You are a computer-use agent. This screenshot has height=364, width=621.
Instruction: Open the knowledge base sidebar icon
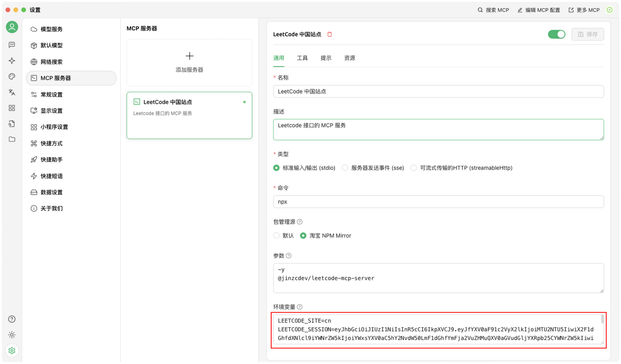tap(12, 124)
